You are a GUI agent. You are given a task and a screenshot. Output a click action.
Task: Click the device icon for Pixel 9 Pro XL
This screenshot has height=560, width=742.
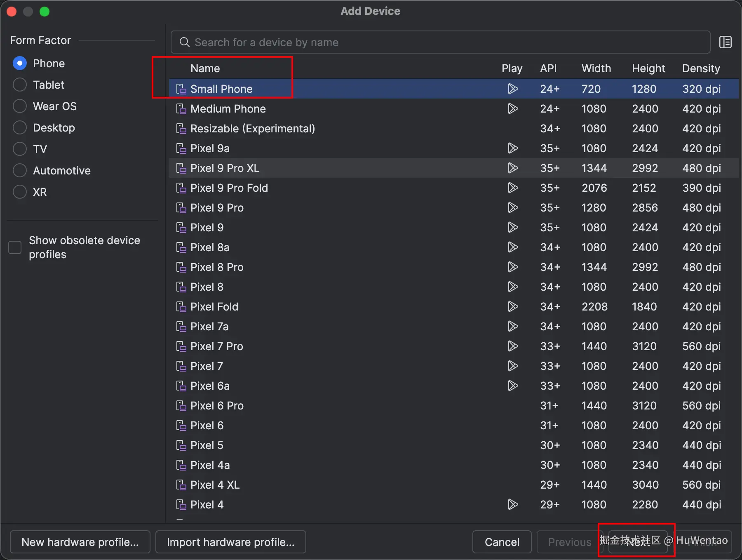pos(181,168)
